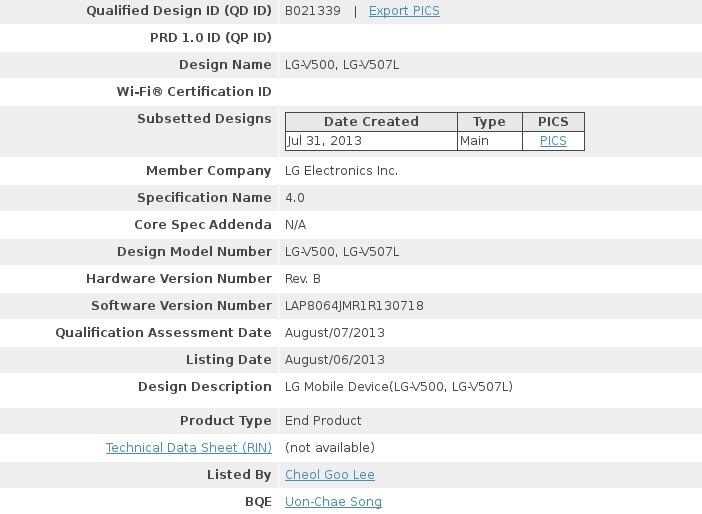Open Uon-Chae Song's BQE link

coord(333,501)
